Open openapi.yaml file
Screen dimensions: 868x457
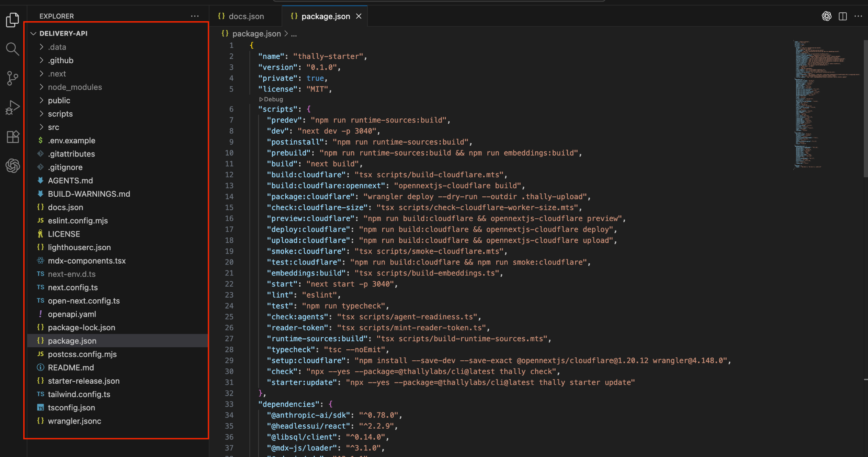tap(117, 314)
